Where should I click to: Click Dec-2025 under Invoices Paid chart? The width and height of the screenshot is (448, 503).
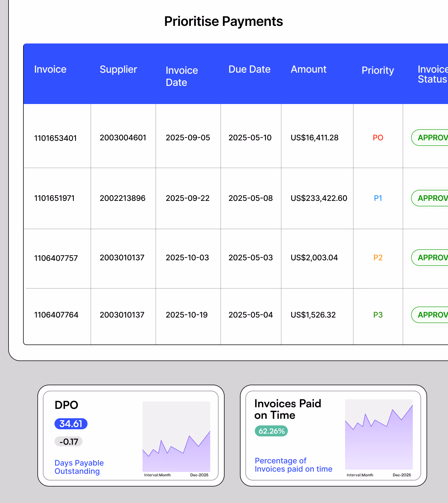coord(402,475)
